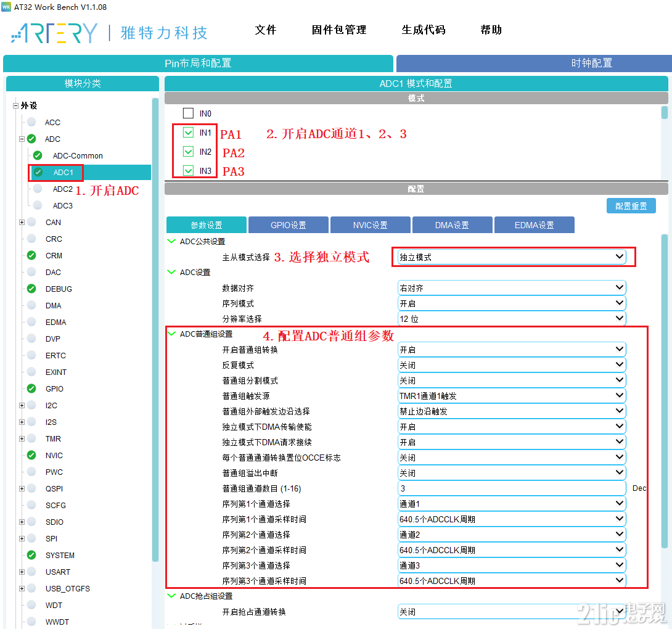This screenshot has height=629, width=672.
Task: Click the EDMA grey status circle
Action: (x=31, y=322)
